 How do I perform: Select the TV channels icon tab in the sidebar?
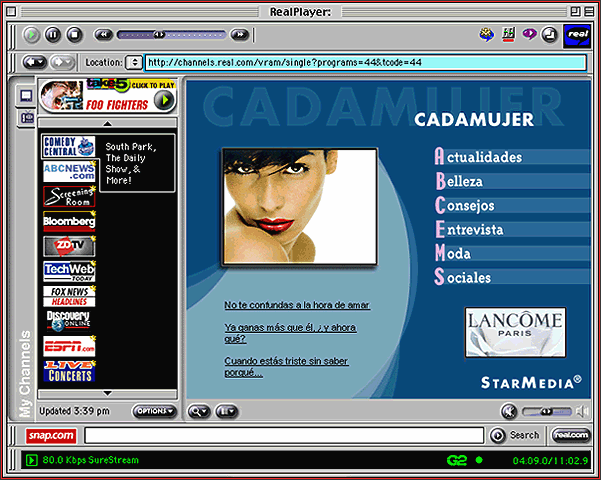click(x=27, y=117)
